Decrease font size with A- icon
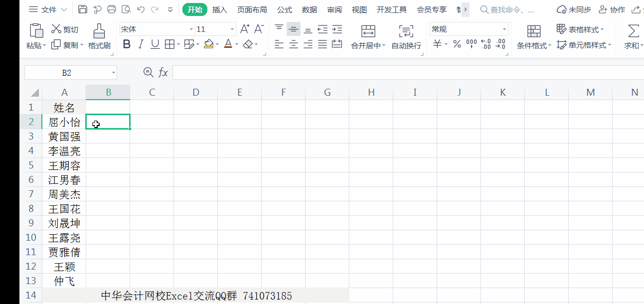Screen dimensions: 644x304 (x=259, y=29)
